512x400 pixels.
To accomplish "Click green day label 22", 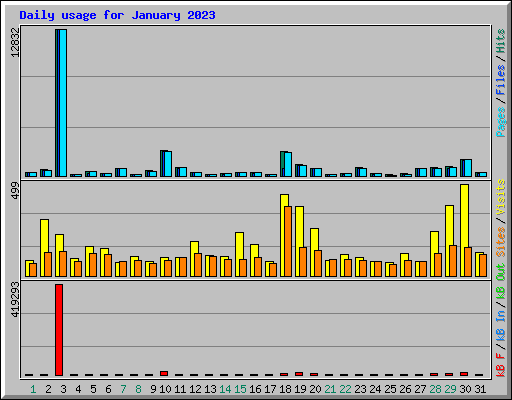I will tap(345, 389).
